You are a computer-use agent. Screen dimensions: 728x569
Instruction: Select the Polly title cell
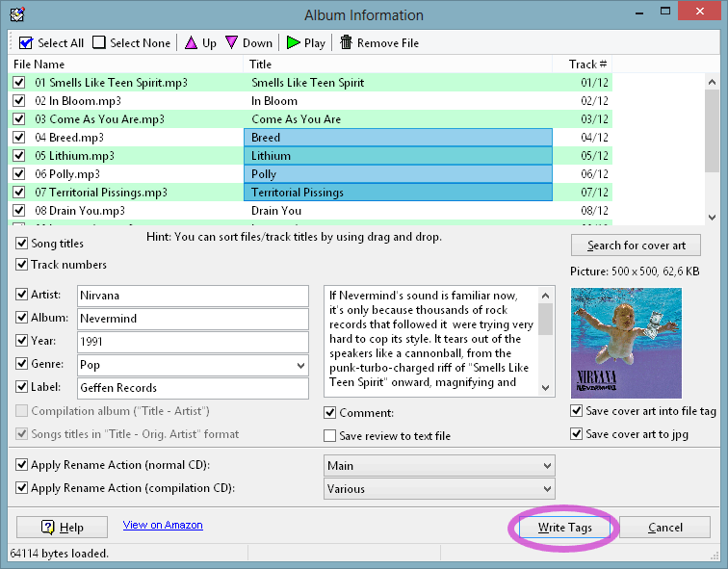pyautogui.click(x=398, y=174)
